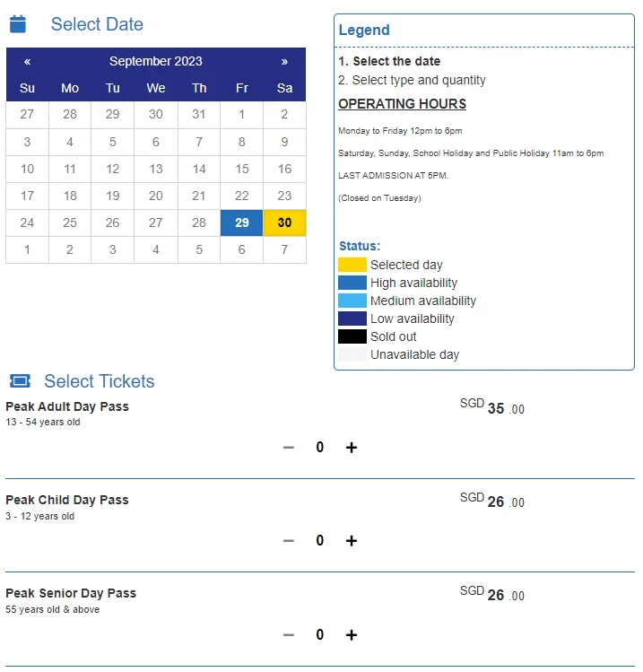The height and width of the screenshot is (672, 643).
Task: Pick date 15 in the calendar
Action: click(x=241, y=169)
